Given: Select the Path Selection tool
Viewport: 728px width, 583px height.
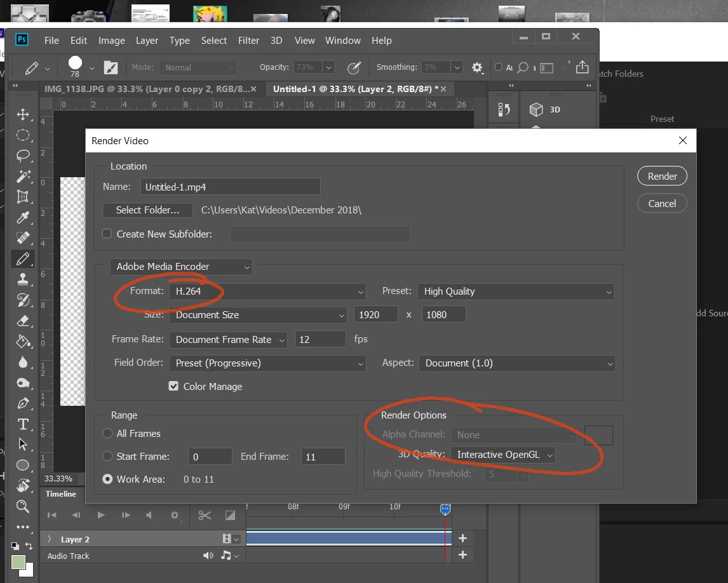Looking at the screenshot, I should 23,445.
